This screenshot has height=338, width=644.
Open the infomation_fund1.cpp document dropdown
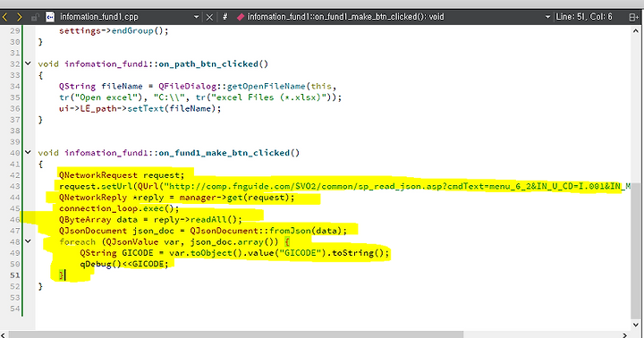(196, 17)
